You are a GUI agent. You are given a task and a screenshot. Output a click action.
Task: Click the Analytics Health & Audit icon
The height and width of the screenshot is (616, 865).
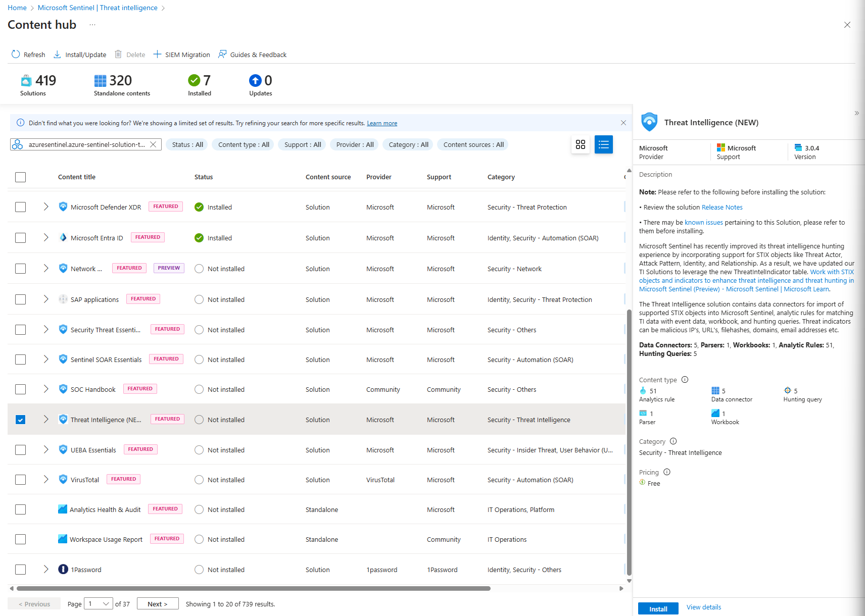point(63,509)
